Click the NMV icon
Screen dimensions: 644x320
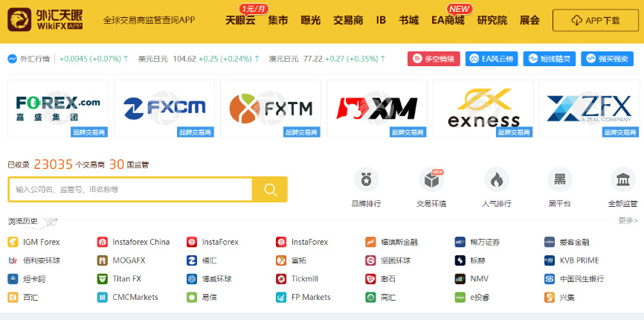coord(460,279)
